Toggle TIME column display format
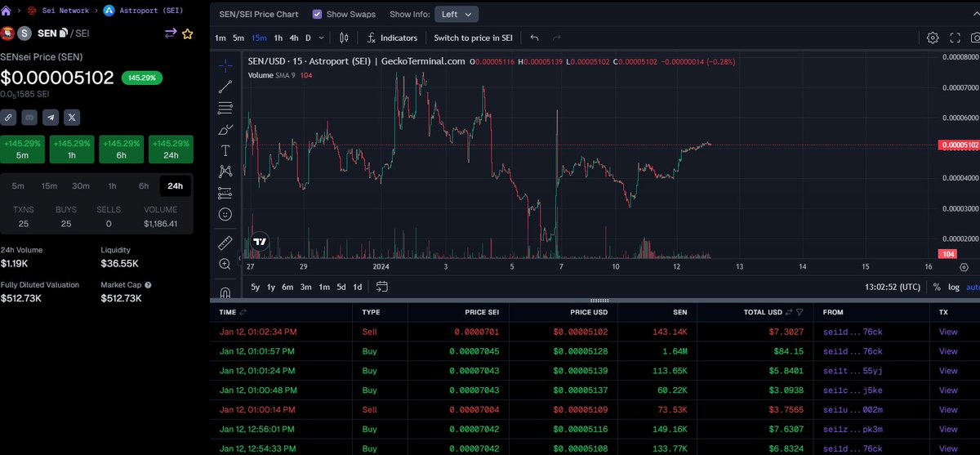The image size is (980, 455). [243, 312]
